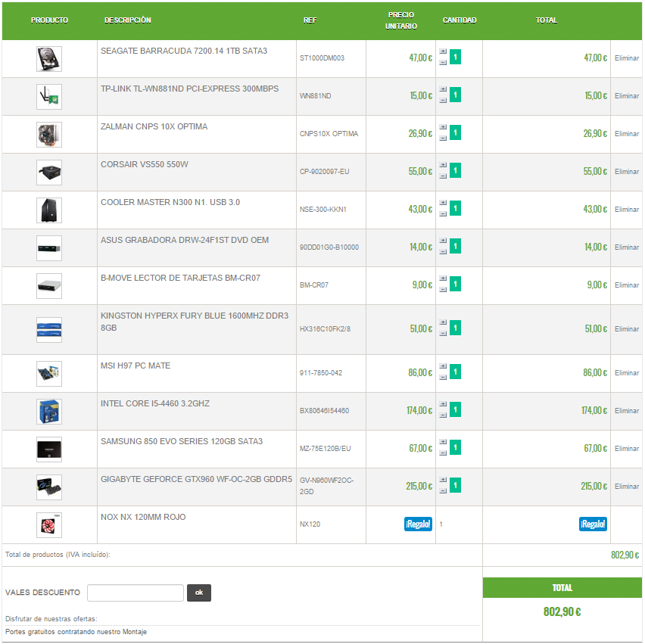View the MSI H97 motherboard thumbnail
This screenshot has height=644, width=645.
tap(49, 374)
